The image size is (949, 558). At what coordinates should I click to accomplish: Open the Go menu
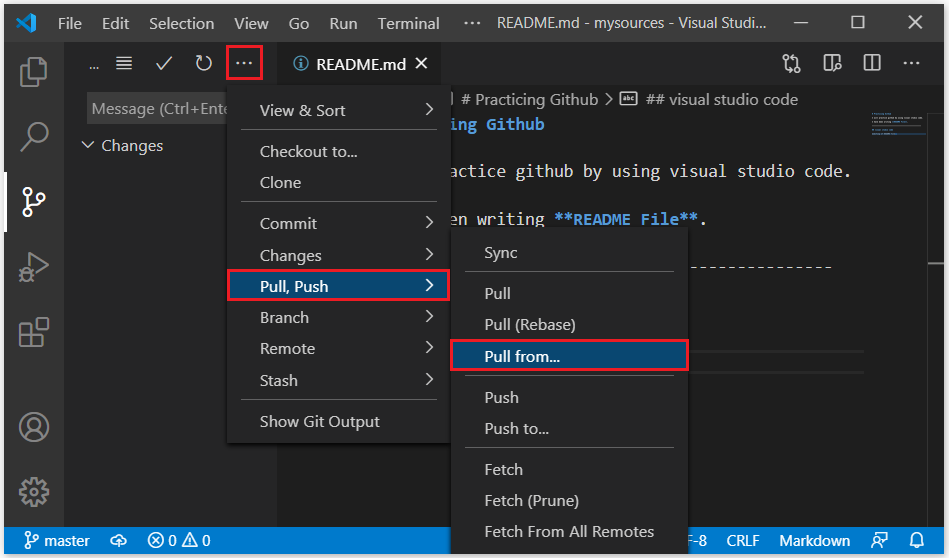click(x=298, y=23)
